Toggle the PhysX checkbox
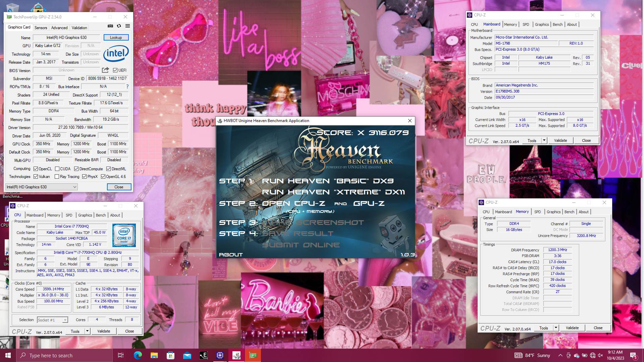This screenshot has height=362, width=644. pyautogui.click(x=84, y=177)
